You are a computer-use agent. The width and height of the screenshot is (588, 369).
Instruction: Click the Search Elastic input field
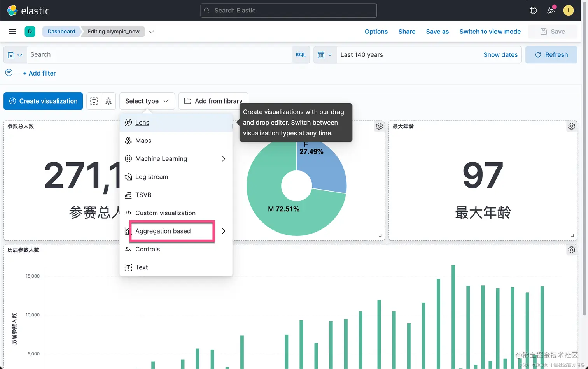(x=289, y=11)
